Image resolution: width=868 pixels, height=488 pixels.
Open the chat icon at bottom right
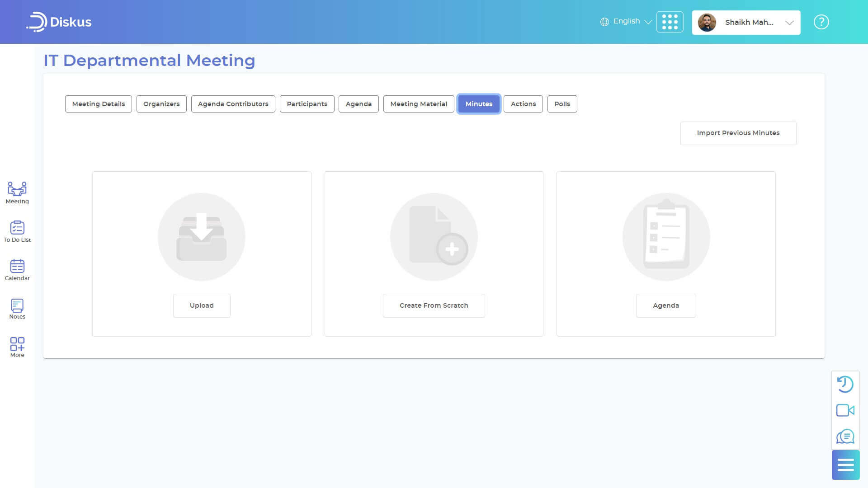click(x=845, y=437)
